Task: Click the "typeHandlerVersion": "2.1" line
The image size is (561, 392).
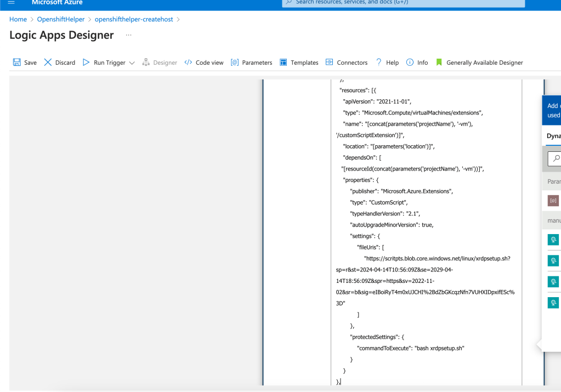Action: 385,213
